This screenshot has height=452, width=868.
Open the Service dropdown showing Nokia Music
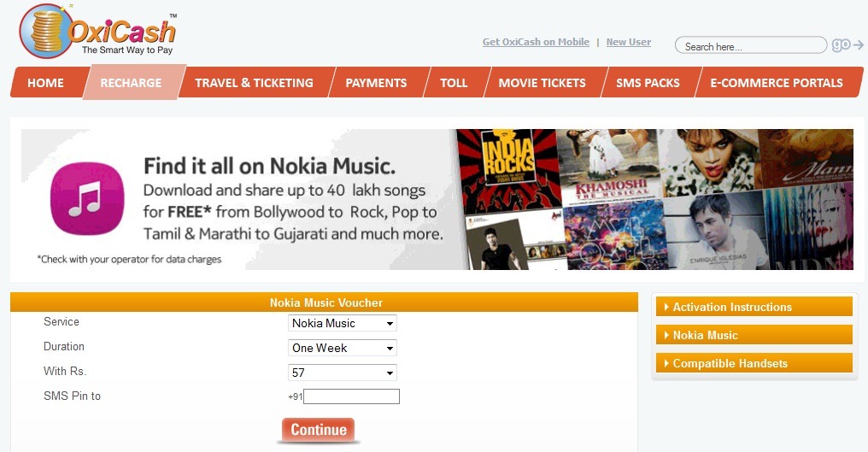pyautogui.click(x=343, y=323)
